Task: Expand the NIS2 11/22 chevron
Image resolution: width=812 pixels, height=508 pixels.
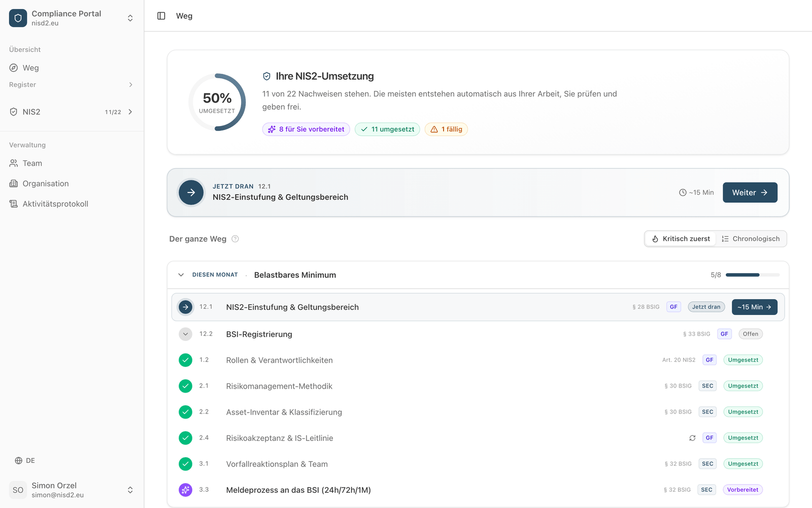Action: click(x=130, y=112)
